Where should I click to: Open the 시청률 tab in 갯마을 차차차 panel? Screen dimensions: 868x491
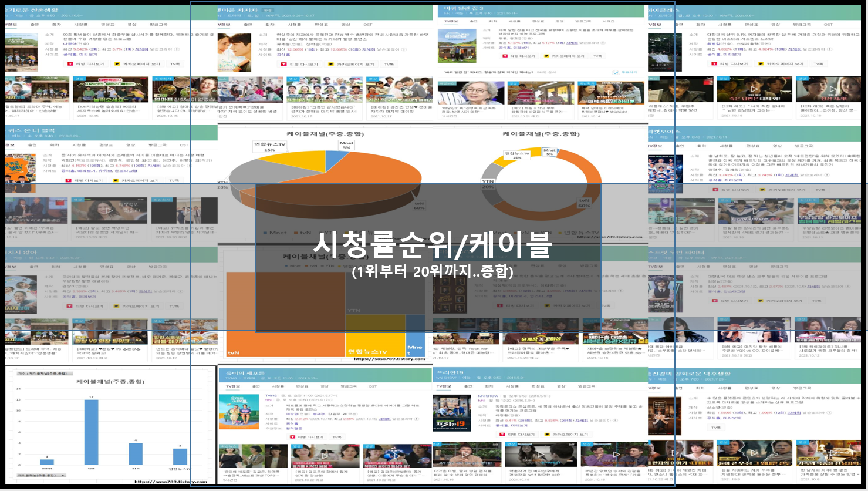[x=295, y=25]
